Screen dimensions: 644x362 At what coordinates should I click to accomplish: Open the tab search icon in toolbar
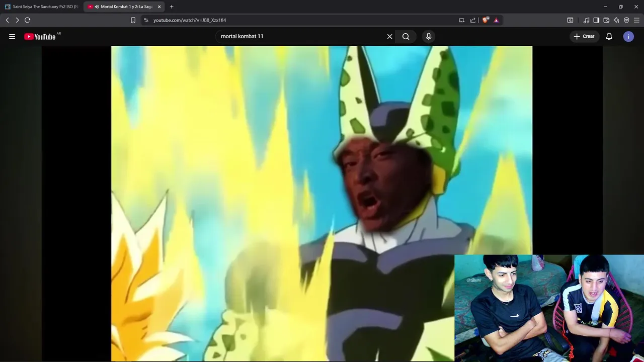click(570, 20)
